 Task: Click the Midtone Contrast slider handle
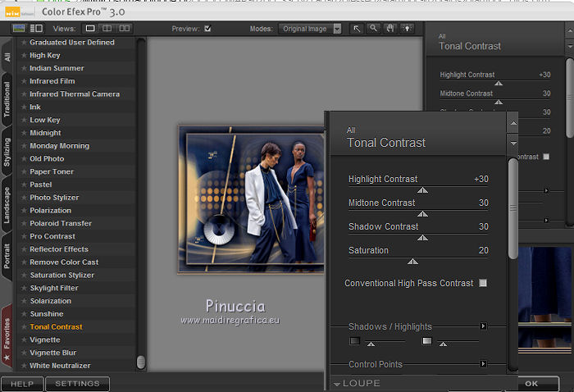(x=422, y=214)
